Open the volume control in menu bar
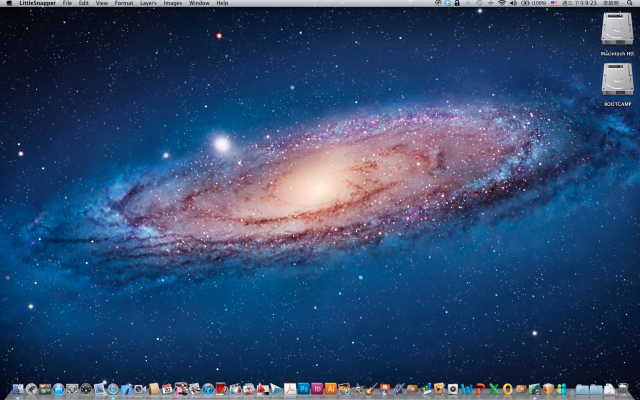This screenshot has width=640, height=400. click(513, 3)
